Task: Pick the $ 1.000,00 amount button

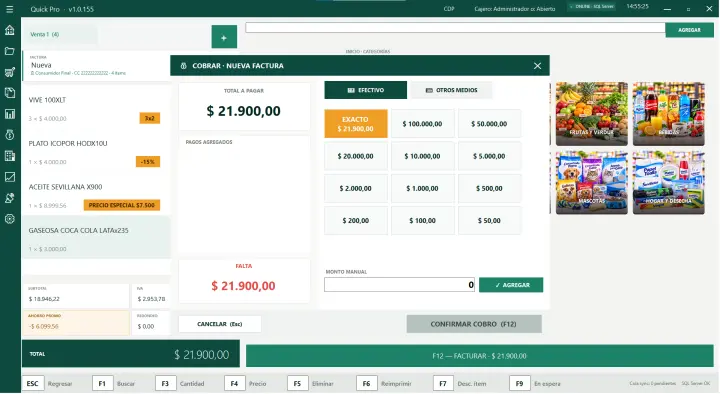Action: [422, 188]
